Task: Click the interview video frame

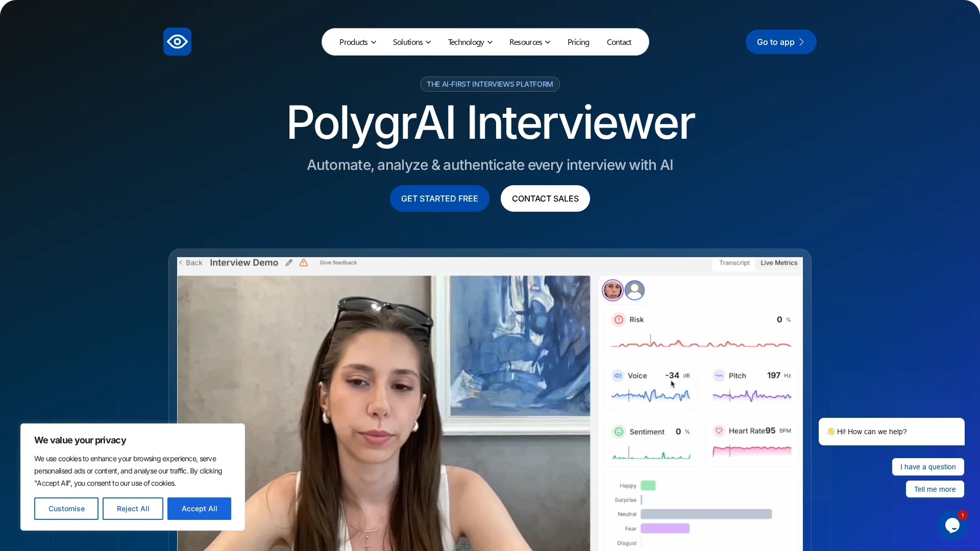Action: click(384, 413)
